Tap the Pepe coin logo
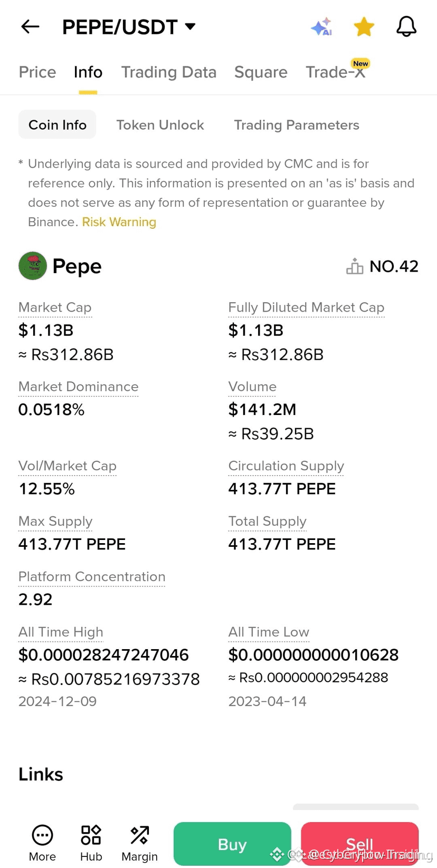 tap(33, 266)
